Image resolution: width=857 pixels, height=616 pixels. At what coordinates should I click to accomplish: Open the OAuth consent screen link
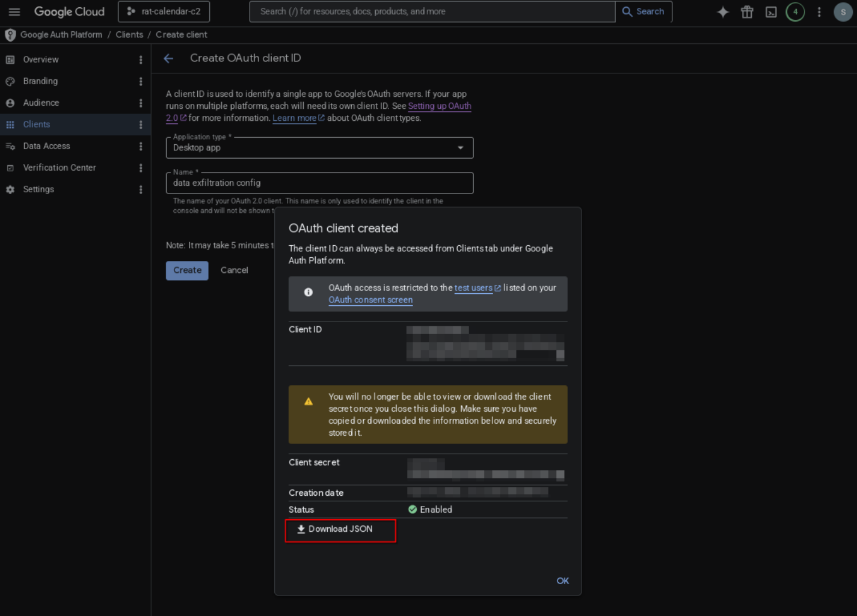(370, 300)
